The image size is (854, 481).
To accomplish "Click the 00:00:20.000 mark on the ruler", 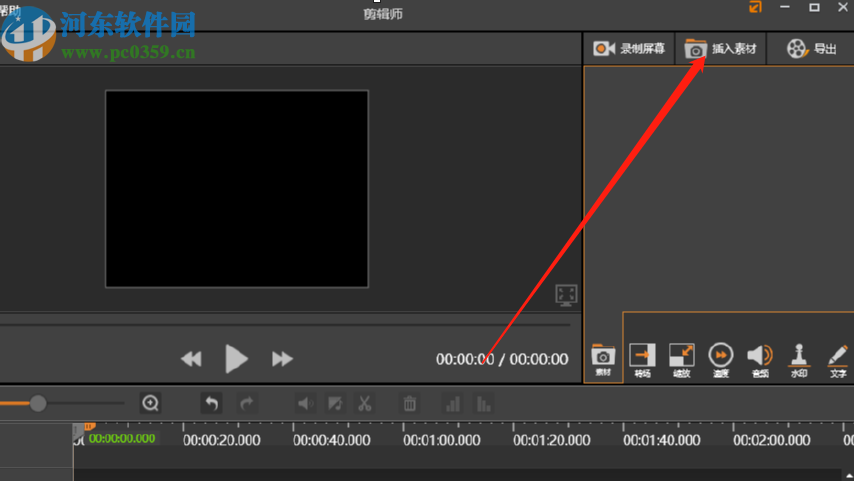I will click(x=222, y=440).
